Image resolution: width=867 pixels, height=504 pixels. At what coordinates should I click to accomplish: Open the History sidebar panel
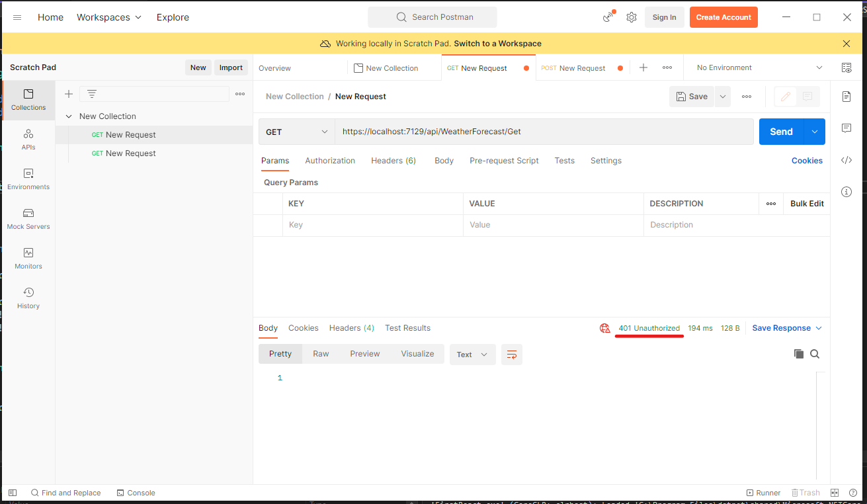28,298
